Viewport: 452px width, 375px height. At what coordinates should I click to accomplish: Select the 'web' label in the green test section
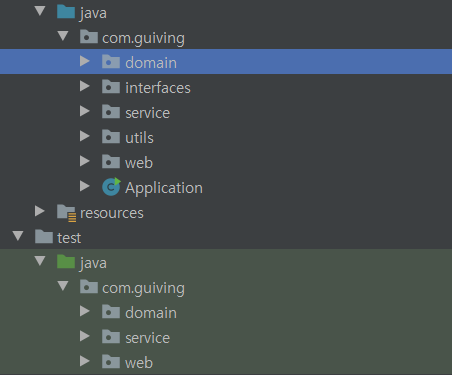pos(139,363)
